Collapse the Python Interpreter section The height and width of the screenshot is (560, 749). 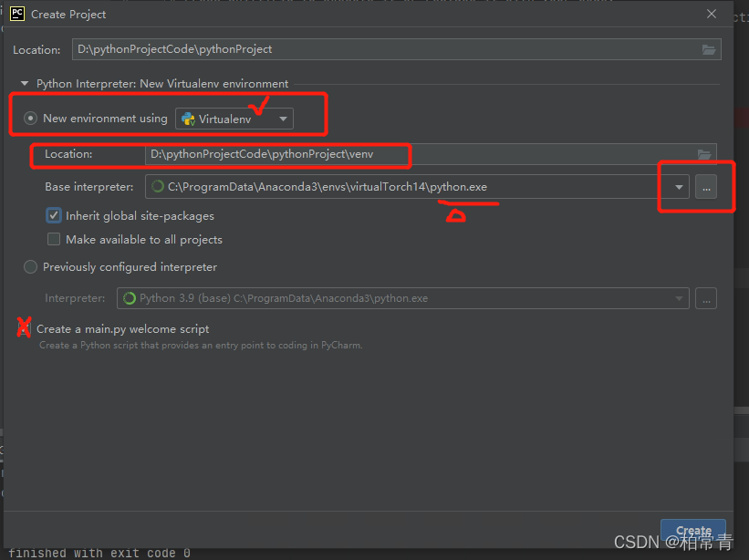(x=25, y=84)
